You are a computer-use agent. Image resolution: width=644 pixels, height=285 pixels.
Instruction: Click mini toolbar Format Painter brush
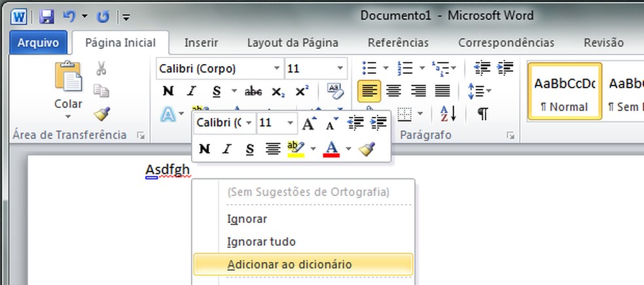point(367,149)
